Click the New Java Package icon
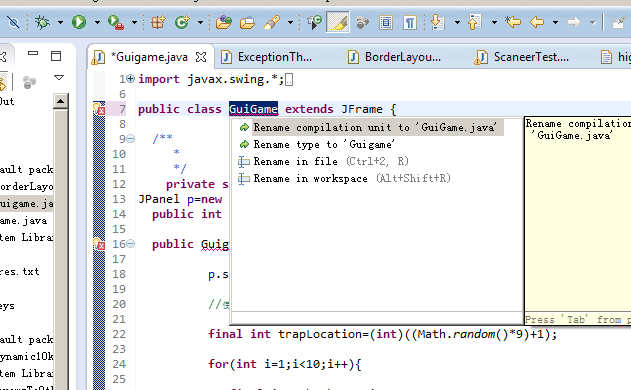 (158, 22)
